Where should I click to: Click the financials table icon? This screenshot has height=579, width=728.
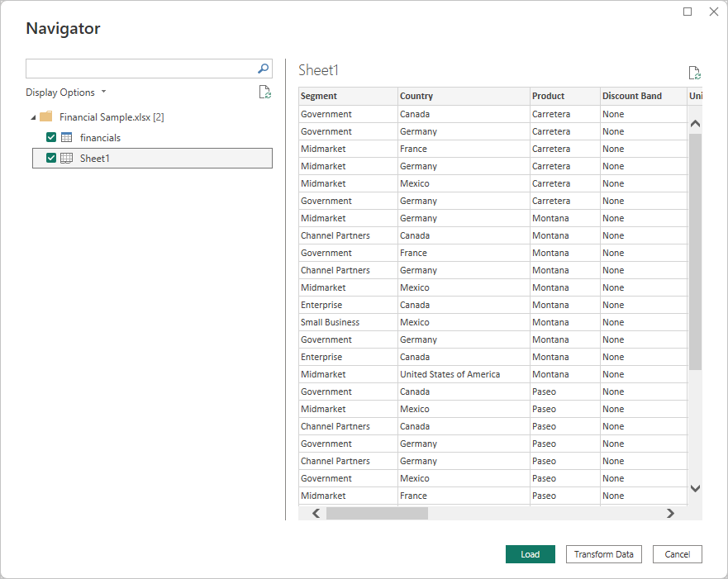67,138
